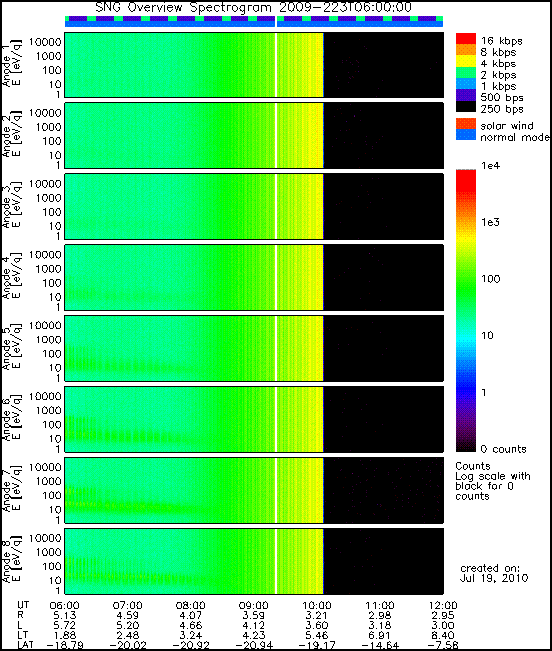Click the '1e3' color bar label

tap(491, 223)
